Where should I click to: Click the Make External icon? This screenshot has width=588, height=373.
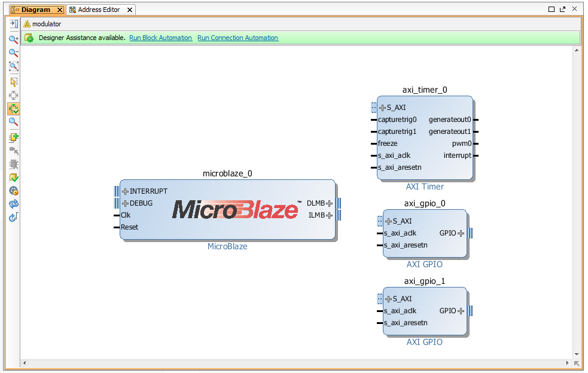coord(14,151)
